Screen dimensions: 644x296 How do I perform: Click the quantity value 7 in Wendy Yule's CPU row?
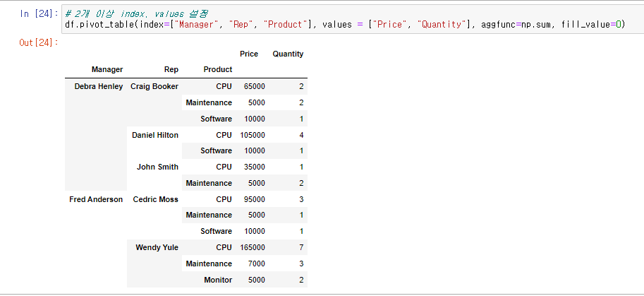[x=301, y=247]
